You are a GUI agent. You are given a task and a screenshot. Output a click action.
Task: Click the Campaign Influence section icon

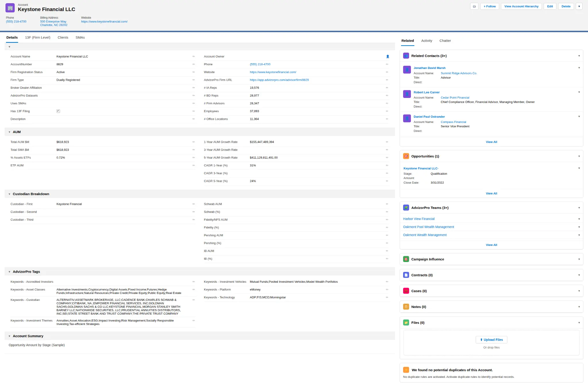click(406, 259)
